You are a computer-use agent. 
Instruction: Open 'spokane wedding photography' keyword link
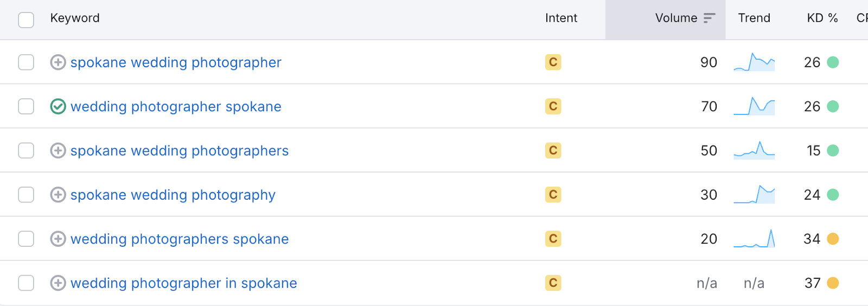click(173, 195)
